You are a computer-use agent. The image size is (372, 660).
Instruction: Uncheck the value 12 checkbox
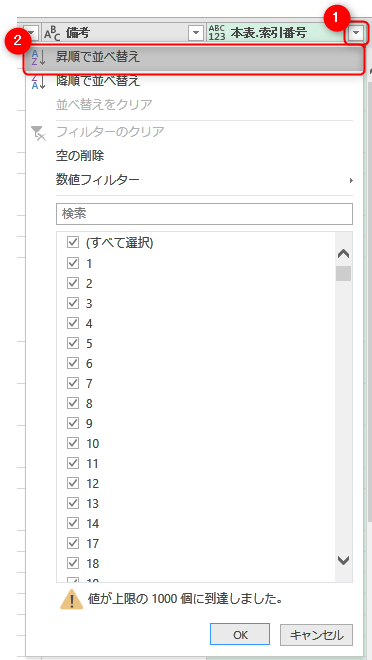click(x=73, y=483)
